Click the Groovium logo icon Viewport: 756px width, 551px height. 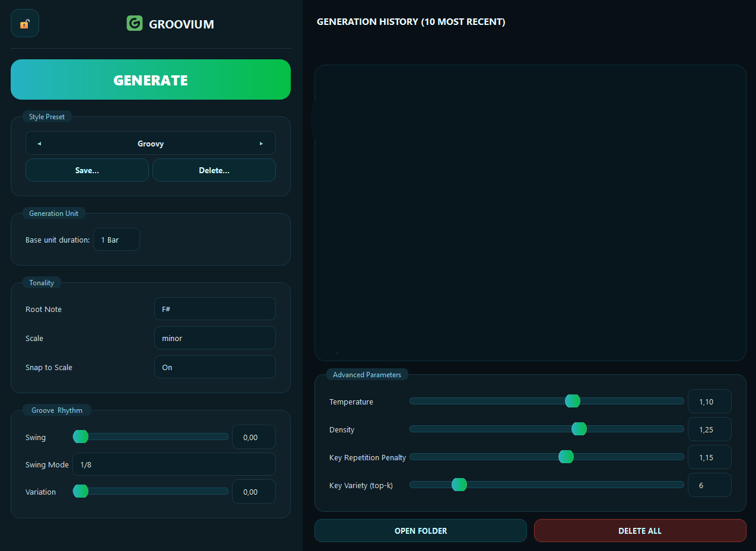point(135,23)
